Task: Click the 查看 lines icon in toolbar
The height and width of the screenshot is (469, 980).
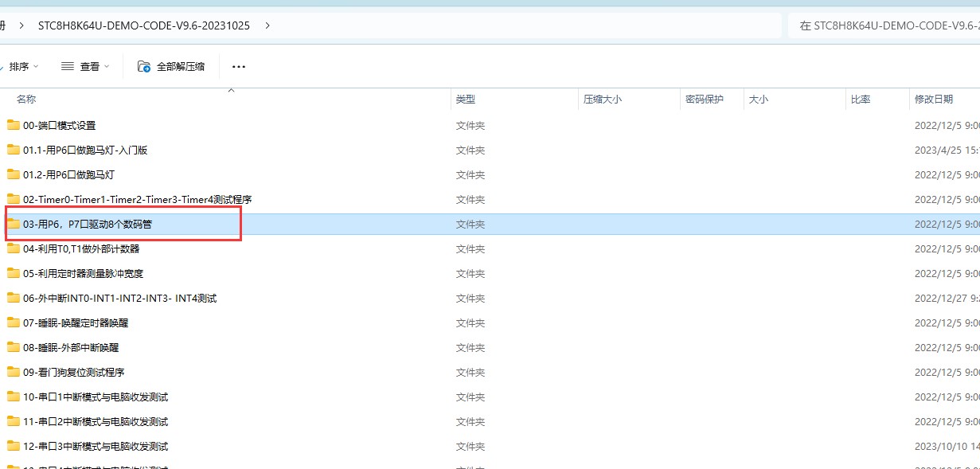Action: point(68,67)
